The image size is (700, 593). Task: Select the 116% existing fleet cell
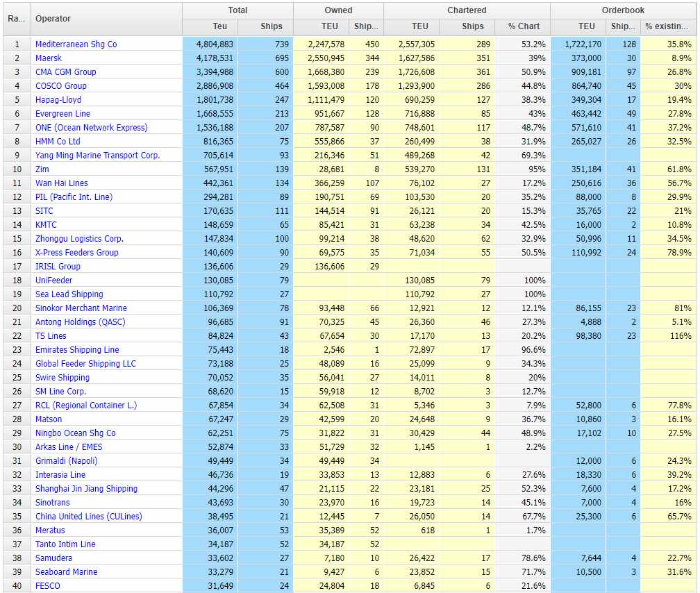click(668, 335)
